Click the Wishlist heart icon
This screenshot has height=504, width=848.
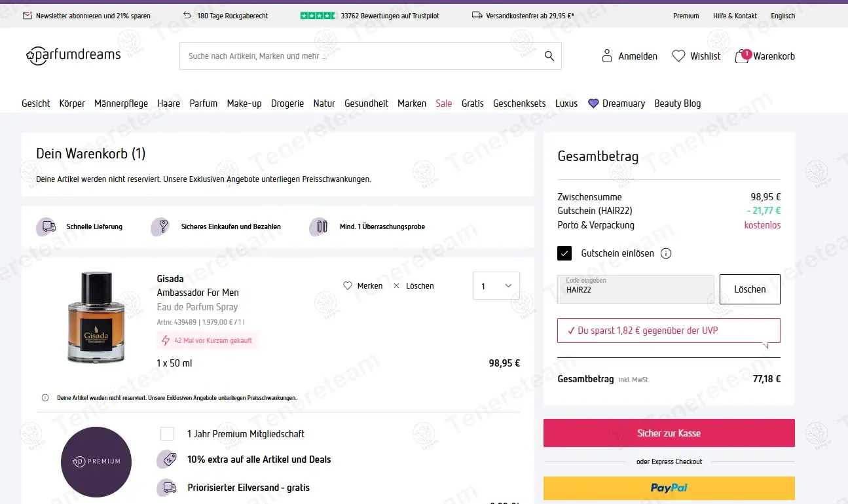click(678, 56)
